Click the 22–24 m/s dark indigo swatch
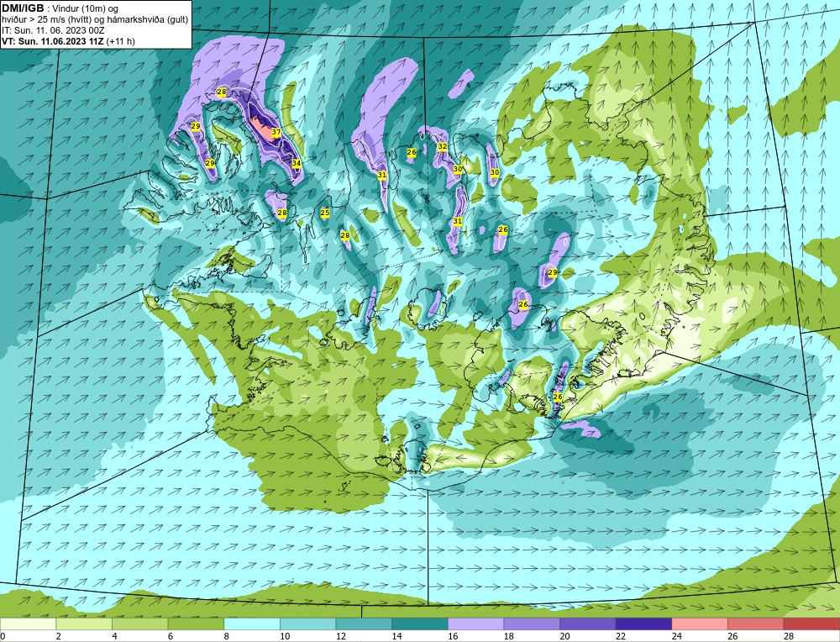840x642 pixels. tap(644, 624)
